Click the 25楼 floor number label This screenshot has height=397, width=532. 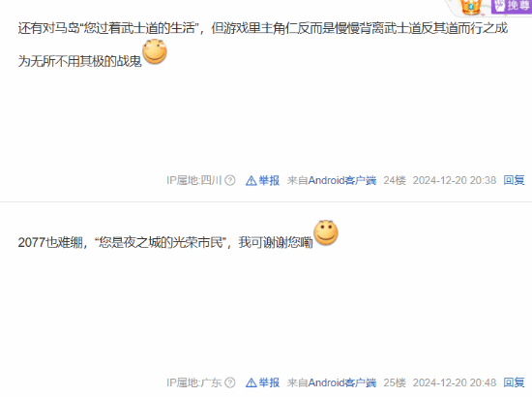[395, 382]
